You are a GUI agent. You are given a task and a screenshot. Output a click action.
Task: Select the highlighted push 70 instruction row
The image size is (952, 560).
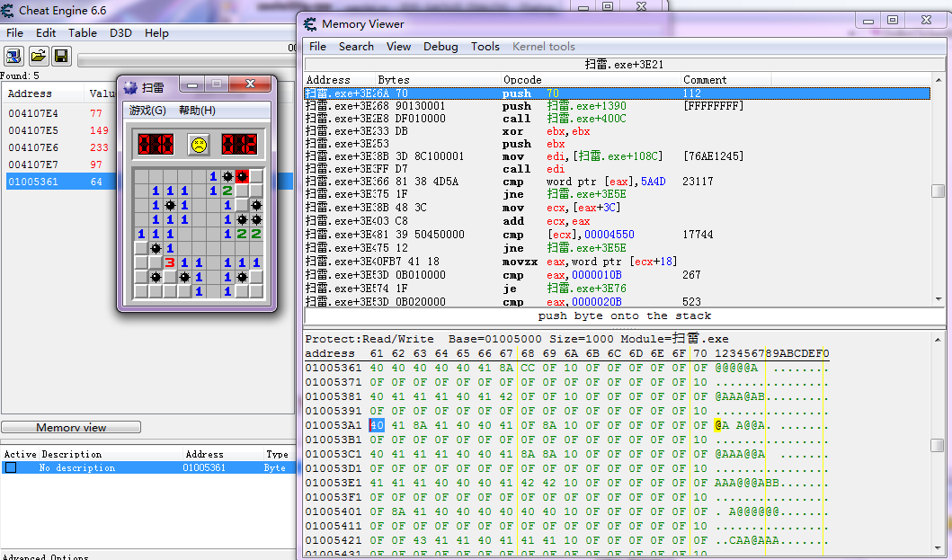pyautogui.click(x=617, y=93)
